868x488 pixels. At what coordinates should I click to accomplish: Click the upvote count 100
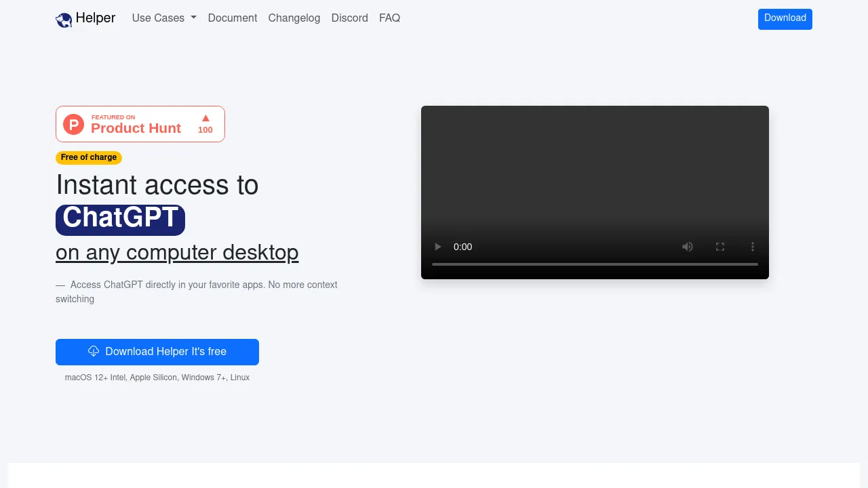click(x=205, y=130)
